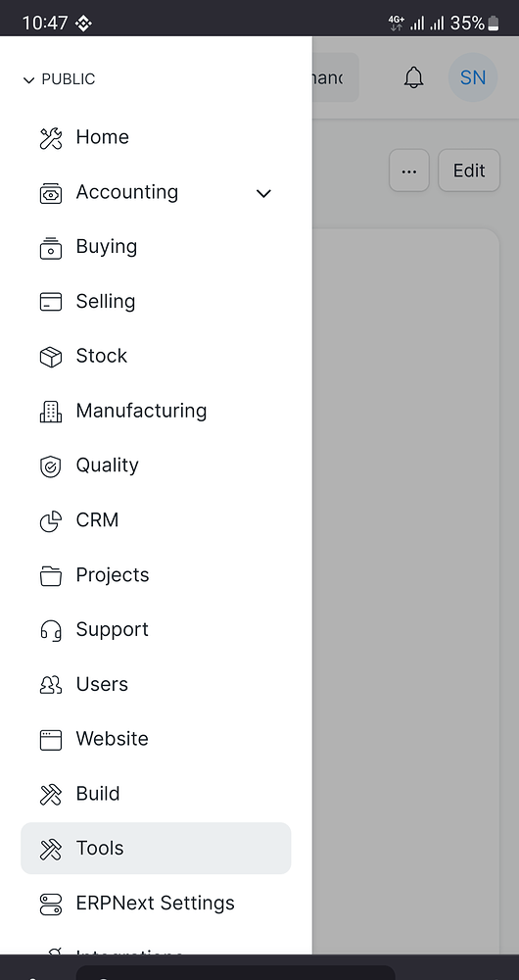Open the three-dots options menu
This screenshot has width=519, height=980.
409,170
